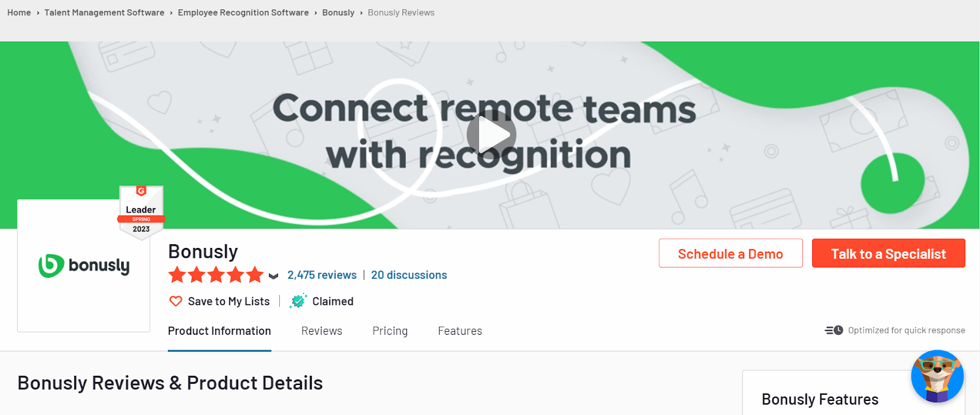
Task: Open the Home breadcrumb menu
Action: (18, 12)
